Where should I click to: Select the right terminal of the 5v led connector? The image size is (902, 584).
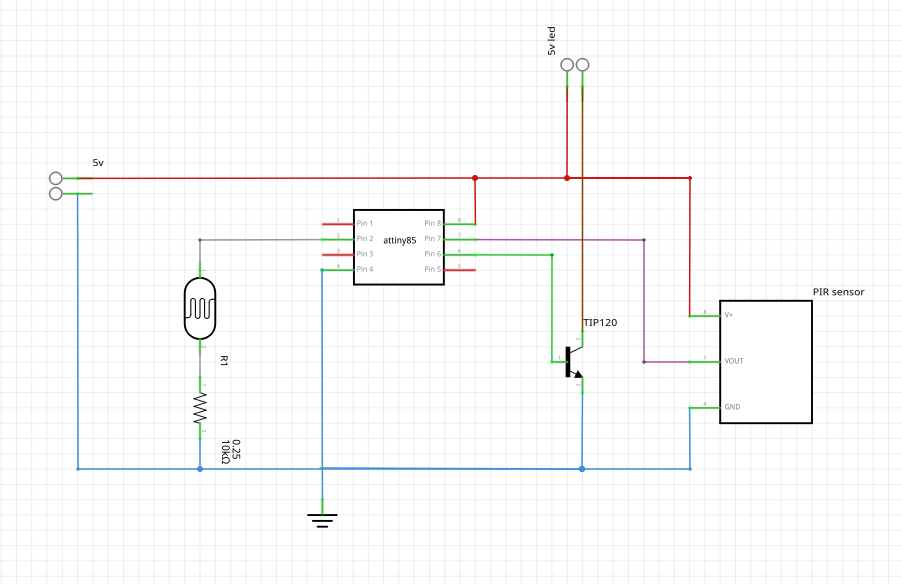point(582,65)
